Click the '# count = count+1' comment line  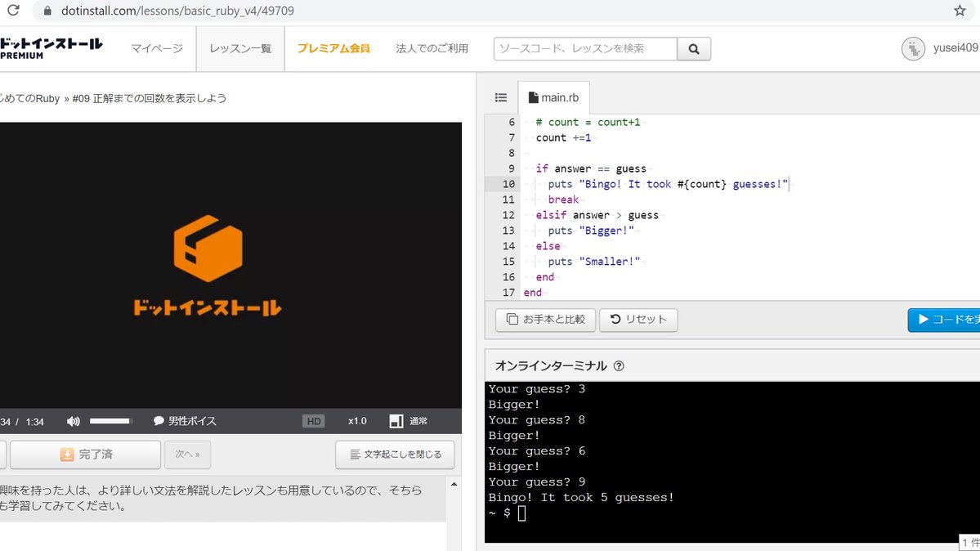588,122
